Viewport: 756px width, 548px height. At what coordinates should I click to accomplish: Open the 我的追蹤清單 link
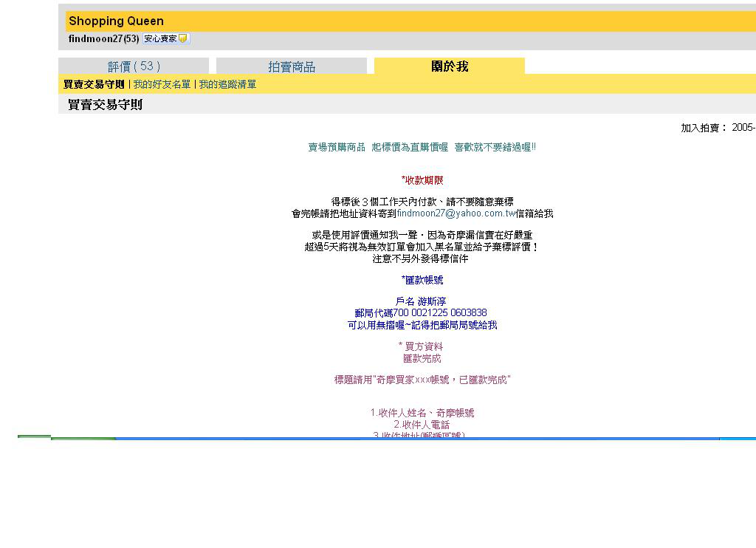pos(227,84)
